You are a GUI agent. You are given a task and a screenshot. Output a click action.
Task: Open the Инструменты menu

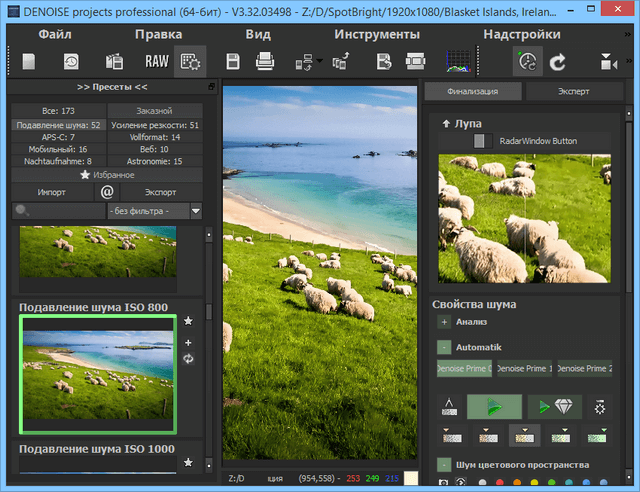coord(376,34)
